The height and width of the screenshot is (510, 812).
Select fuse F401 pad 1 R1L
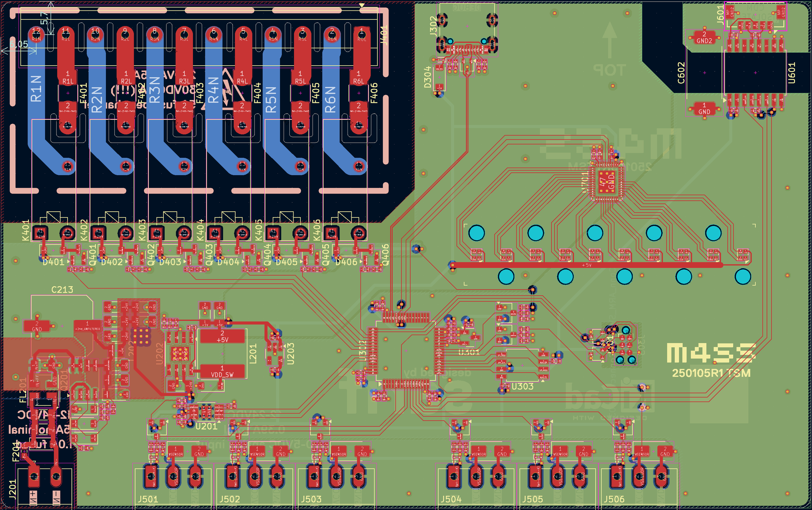tap(68, 77)
